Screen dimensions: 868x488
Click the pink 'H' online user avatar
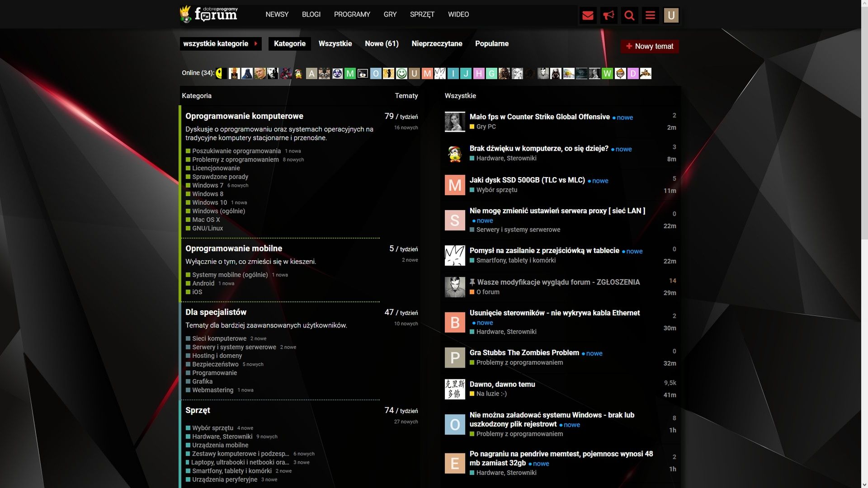(479, 73)
